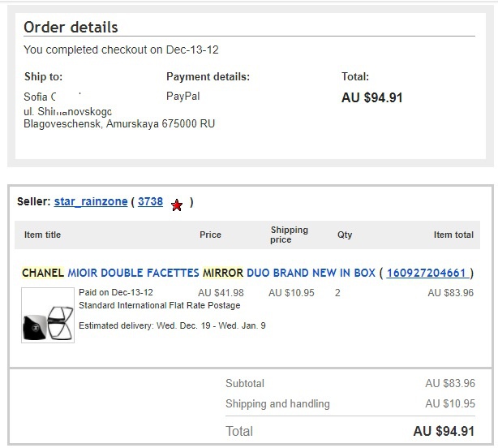Image resolution: width=498 pixels, height=448 pixels.
Task: Click the Qty column header
Action: coord(345,235)
